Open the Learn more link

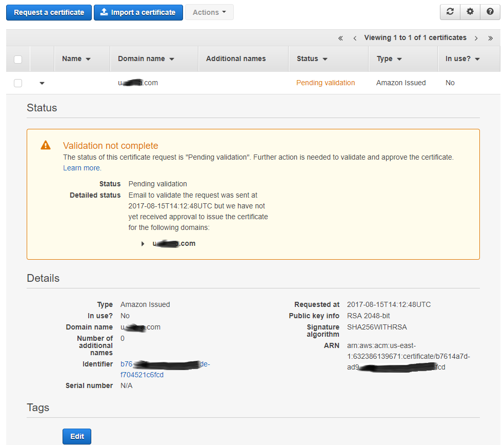pos(82,168)
